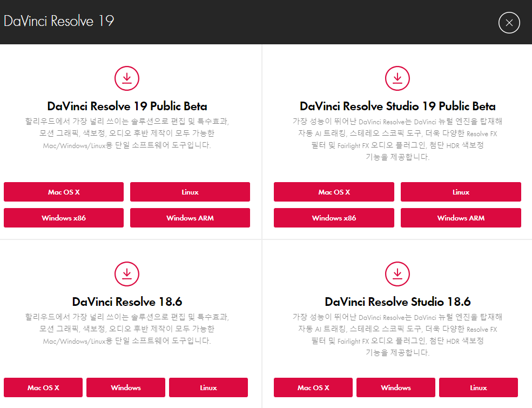The height and width of the screenshot is (408, 532).
Task: Download Resolve 19 Public Beta for Windows x86
Action: tap(64, 218)
